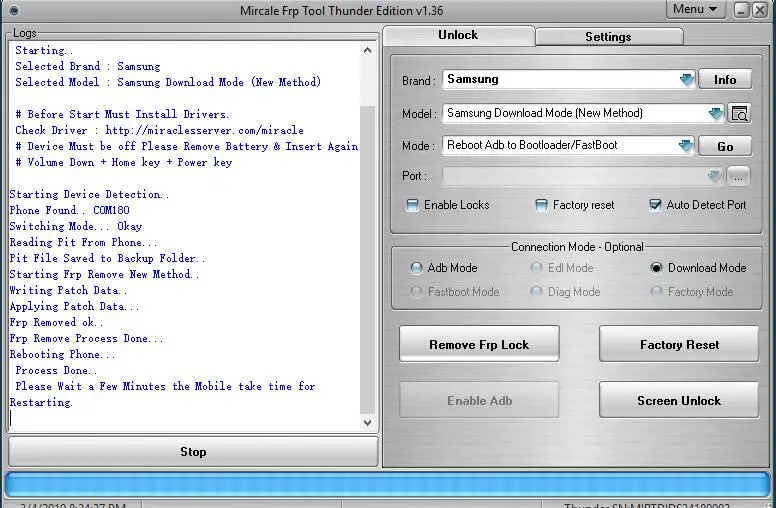Click log line "Selected Brand : Samsung"
Screen dimensions: 776x508
[88, 66]
